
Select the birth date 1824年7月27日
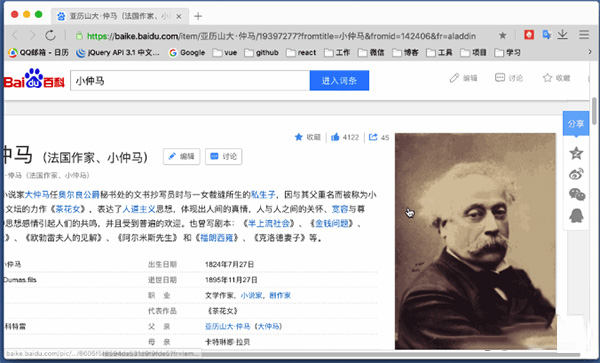(x=230, y=264)
